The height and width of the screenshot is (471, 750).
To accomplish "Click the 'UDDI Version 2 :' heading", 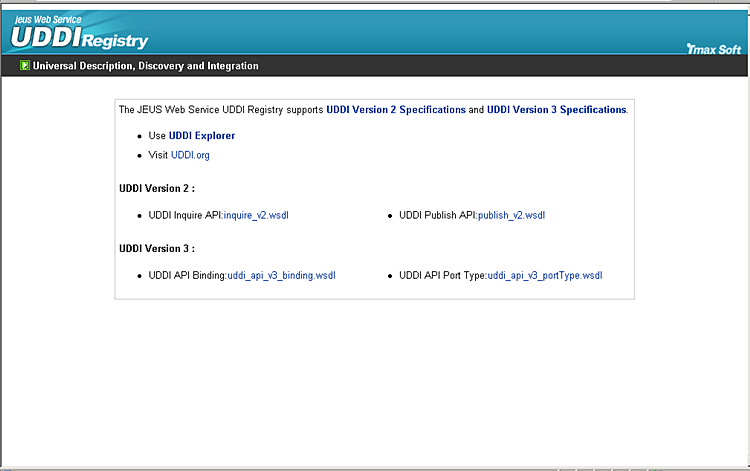I will [x=156, y=188].
